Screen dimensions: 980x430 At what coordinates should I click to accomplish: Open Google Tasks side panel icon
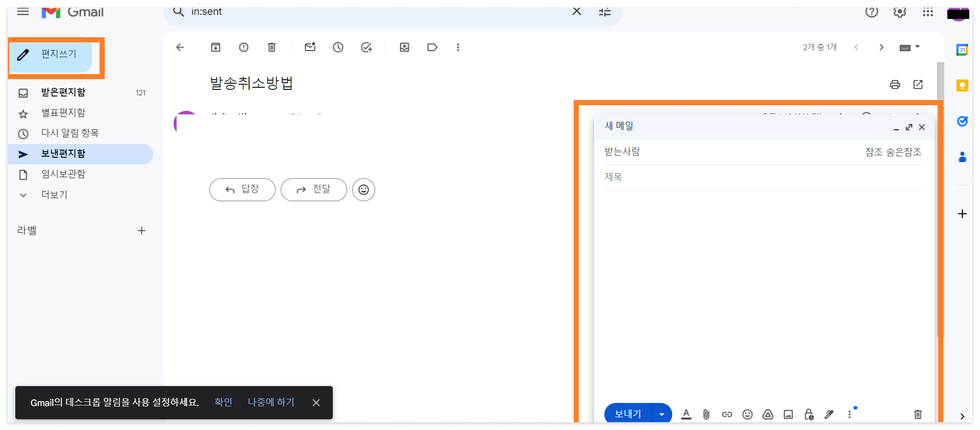point(963,122)
